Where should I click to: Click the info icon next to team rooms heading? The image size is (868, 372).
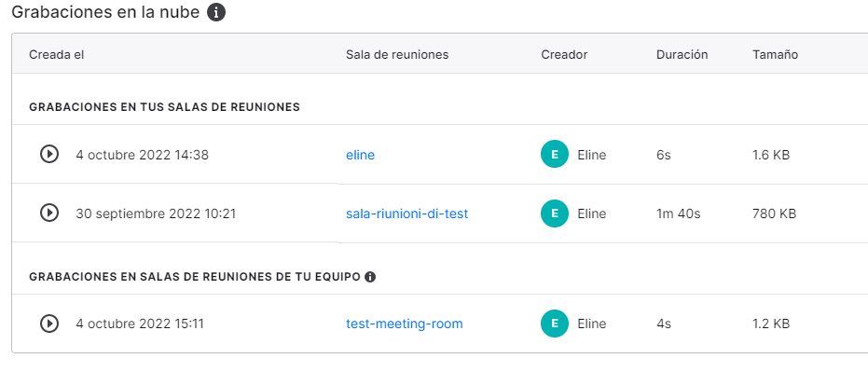[x=370, y=277]
